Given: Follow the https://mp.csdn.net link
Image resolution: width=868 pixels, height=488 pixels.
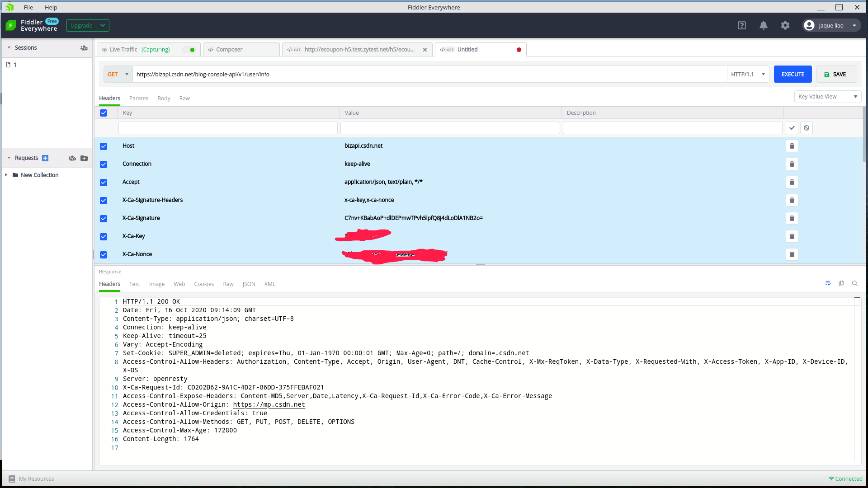Looking at the screenshot, I should click(x=269, y=404).
